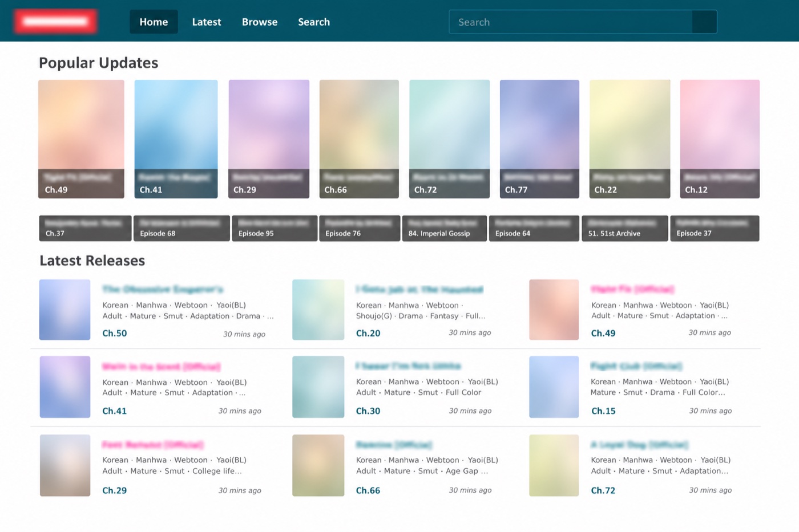Open the Browse menu item
Viewport: 799px width, 532px height.
260,22
